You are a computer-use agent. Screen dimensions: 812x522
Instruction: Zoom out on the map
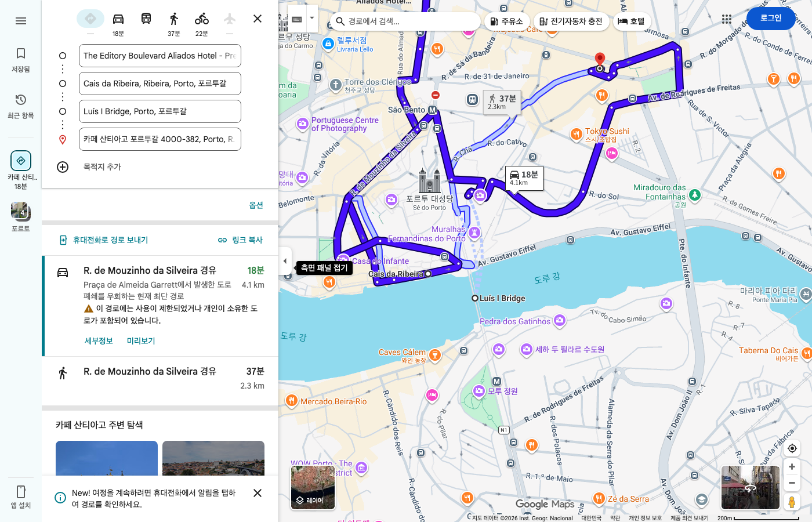[x=792, y=483]
